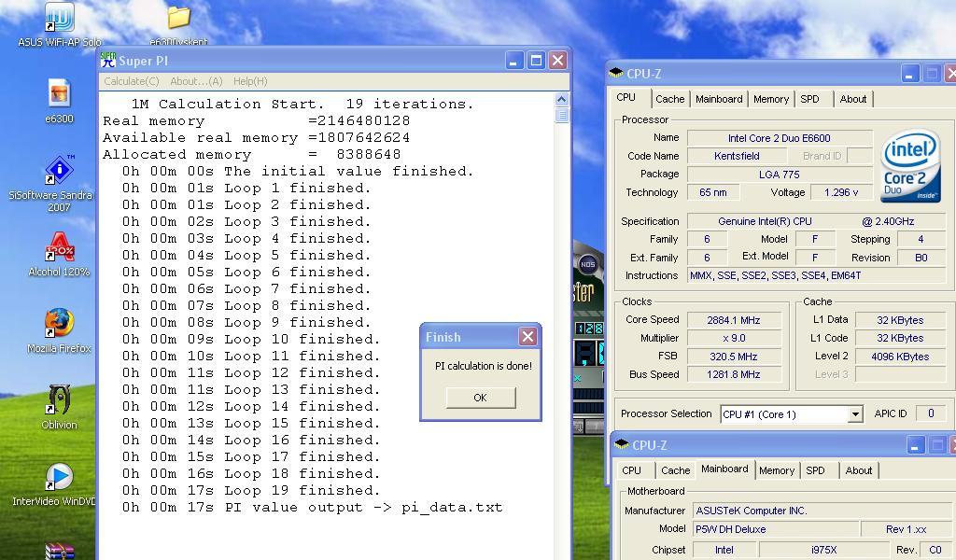Click the Super PI title bar icon
Viewport: 956px width, 560px height.
coord(108,60)
